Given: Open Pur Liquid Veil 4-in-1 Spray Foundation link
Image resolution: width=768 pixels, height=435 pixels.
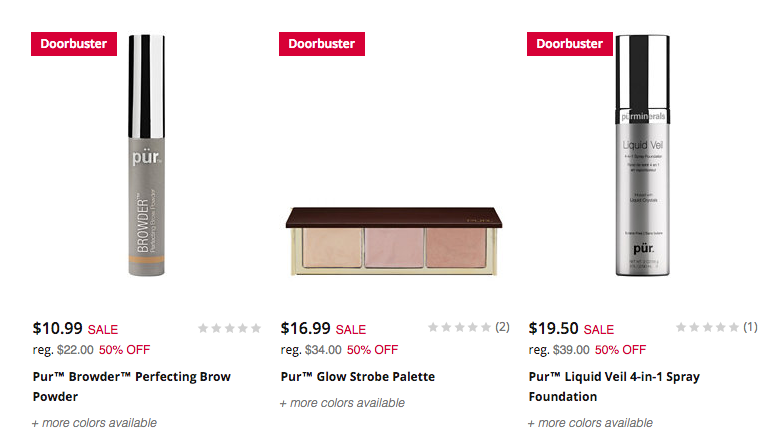Looking at the screenshot, I should click(614, 387).
